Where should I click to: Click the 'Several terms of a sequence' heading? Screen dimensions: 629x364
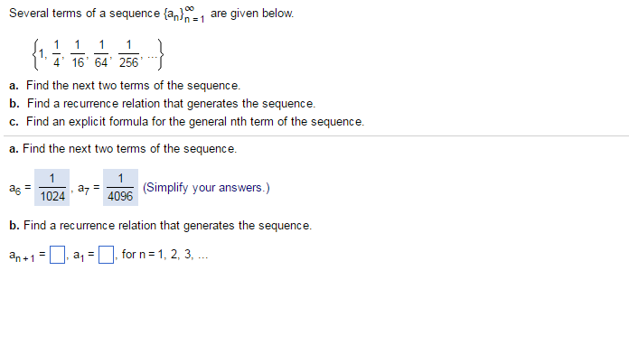(152, 14)
